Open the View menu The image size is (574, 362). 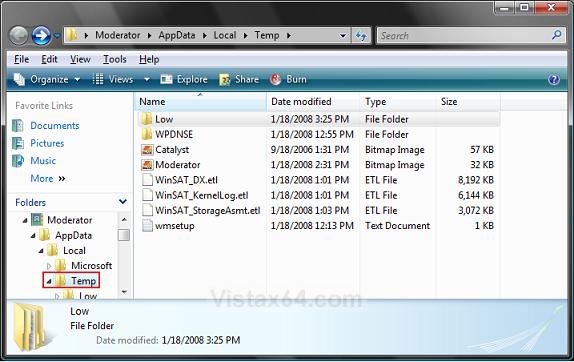pos(80,59)
